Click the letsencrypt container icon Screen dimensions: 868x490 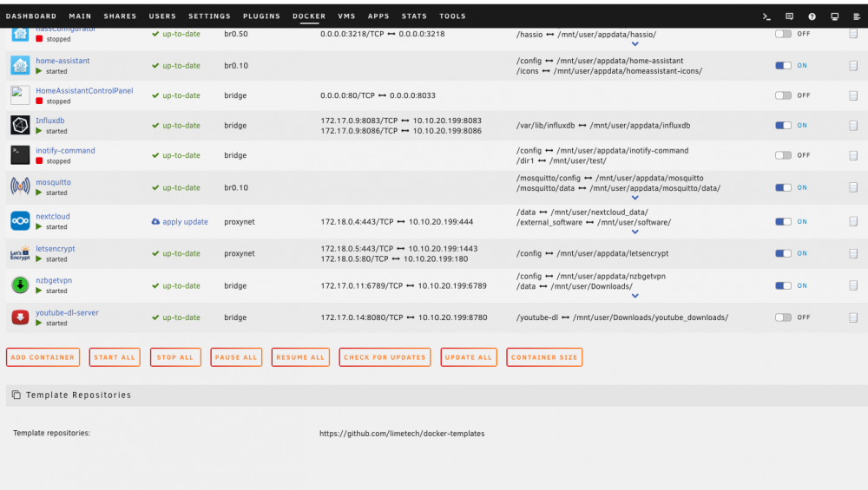coord(20,253)
